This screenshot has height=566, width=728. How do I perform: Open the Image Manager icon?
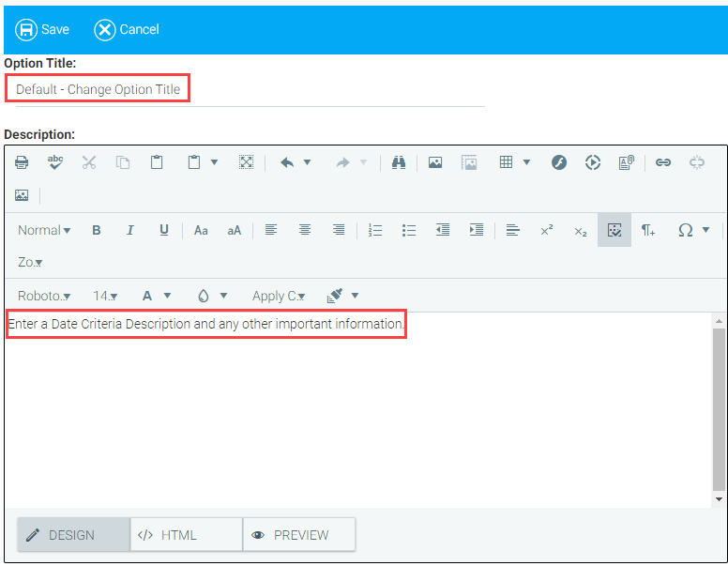pyautogui.click(x=435, y=162)
